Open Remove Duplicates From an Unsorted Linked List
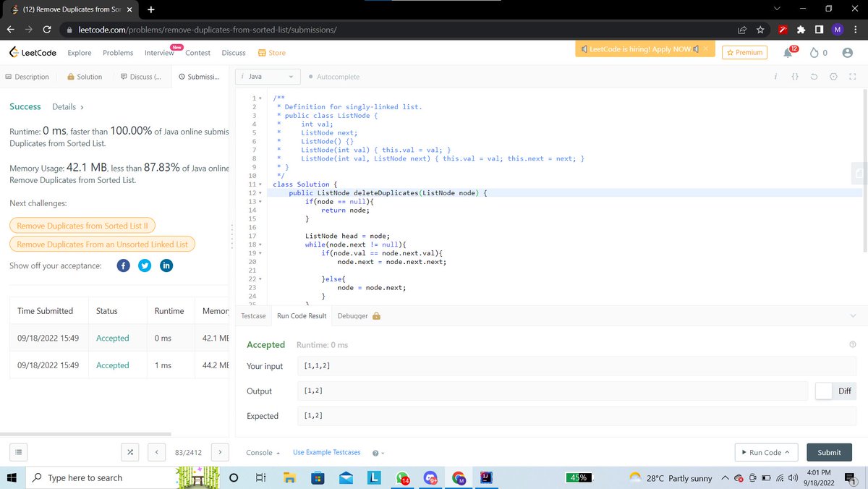 click(102, 244)
